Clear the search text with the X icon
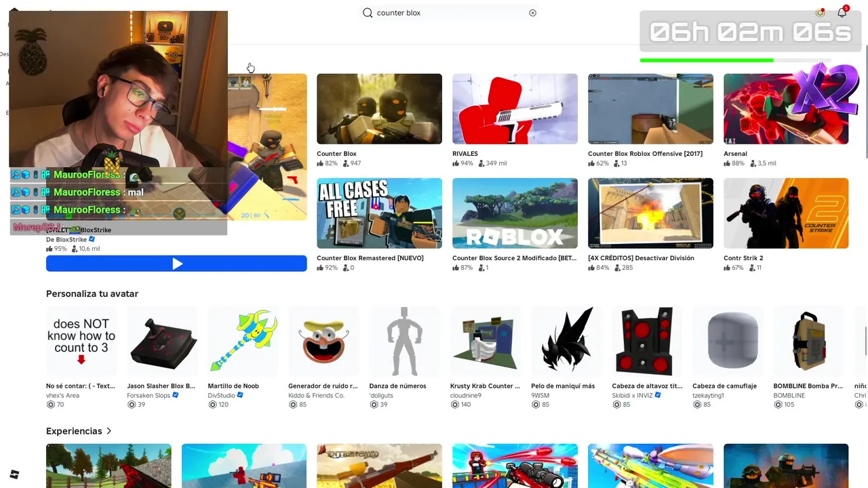Viewport: 868px width, 488px height. [x=532, y=13]
